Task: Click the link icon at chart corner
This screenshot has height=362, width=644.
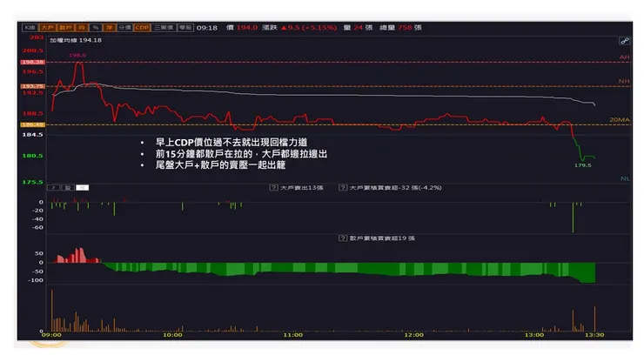Action: click(x=624, y=41)
